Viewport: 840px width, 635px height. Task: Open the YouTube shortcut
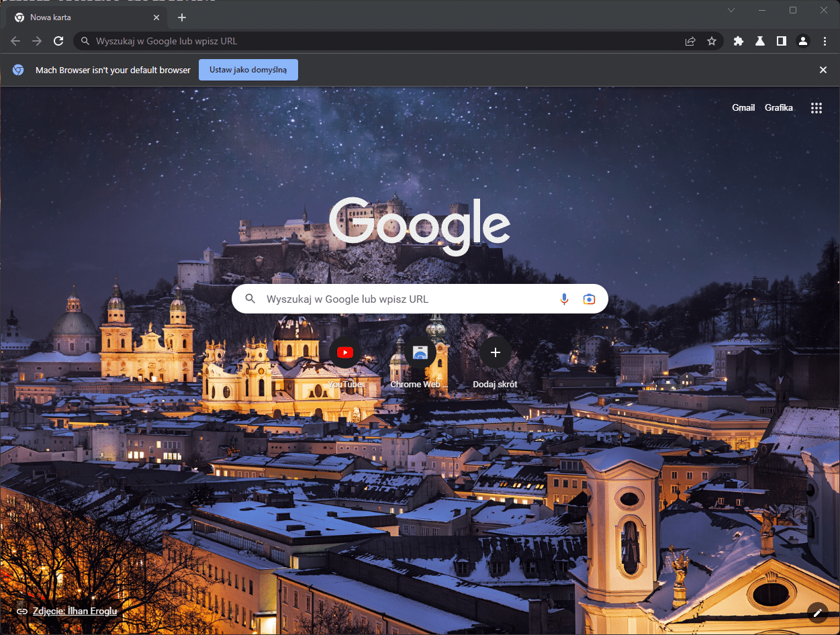coord(344,352)
